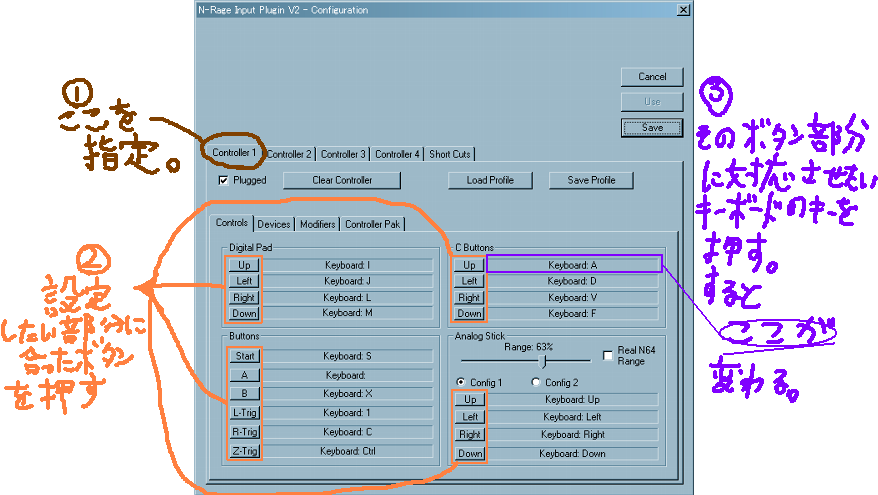Select the Controls sub-tab
This screenshot has height=495, width=878.
click(231, 223)
